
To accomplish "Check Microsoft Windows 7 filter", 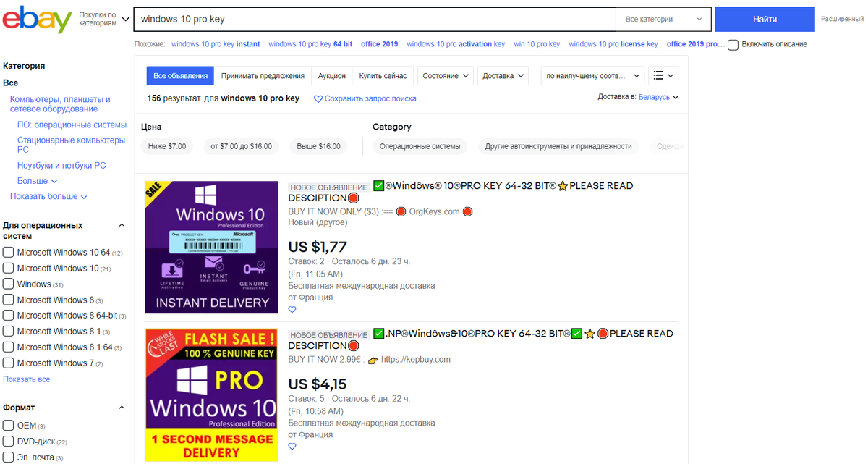I will click(8, 363).
